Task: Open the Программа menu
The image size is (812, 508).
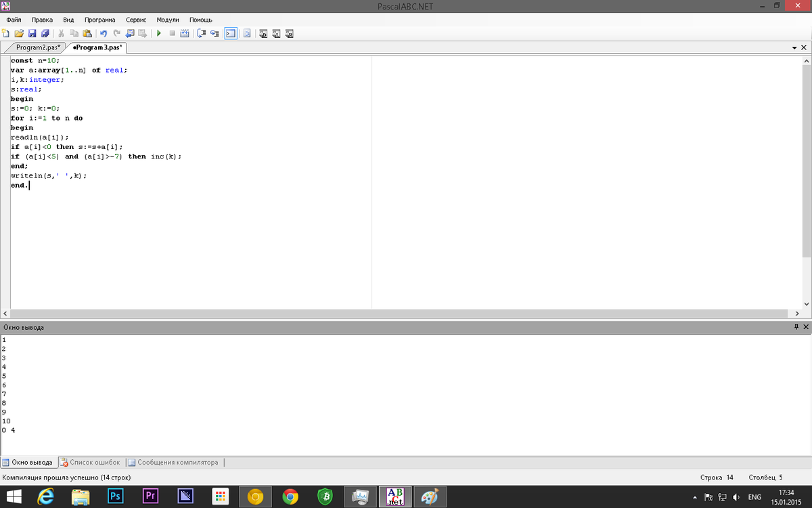Action: tap(99, 20)
